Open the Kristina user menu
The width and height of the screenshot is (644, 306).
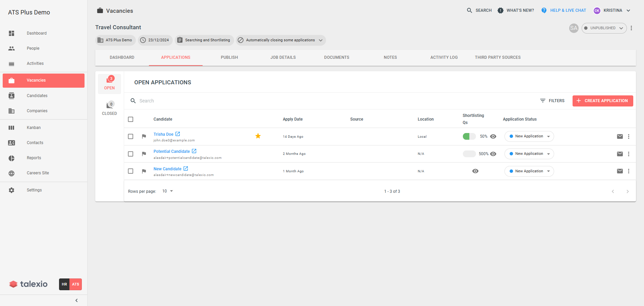point(612,10)
